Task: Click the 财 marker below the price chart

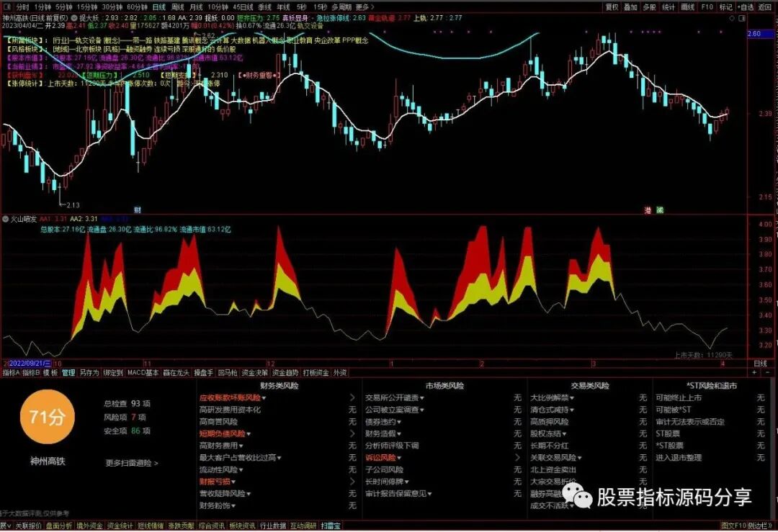Action: point(138,210)
